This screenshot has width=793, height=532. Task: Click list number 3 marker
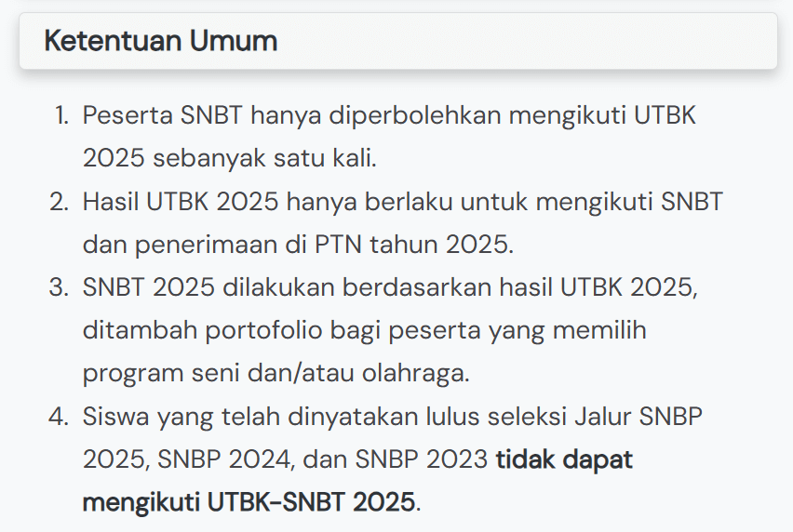(x=60, y=287)
